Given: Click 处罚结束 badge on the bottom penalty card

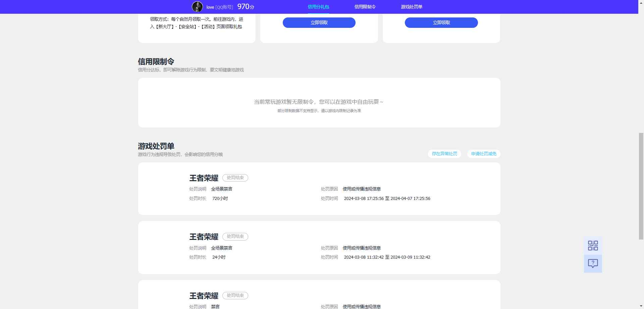Looking at the screenshot, I should tap(235, 296).
